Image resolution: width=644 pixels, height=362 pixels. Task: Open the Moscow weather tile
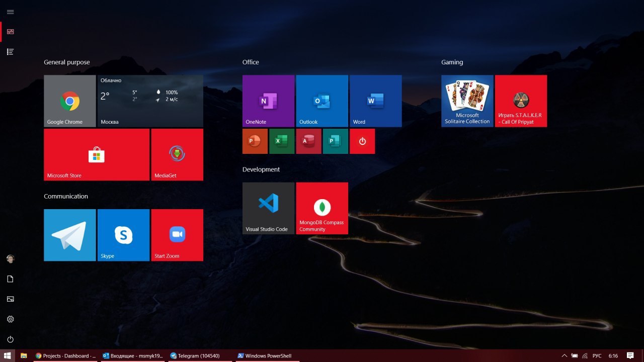pos(150,101)
